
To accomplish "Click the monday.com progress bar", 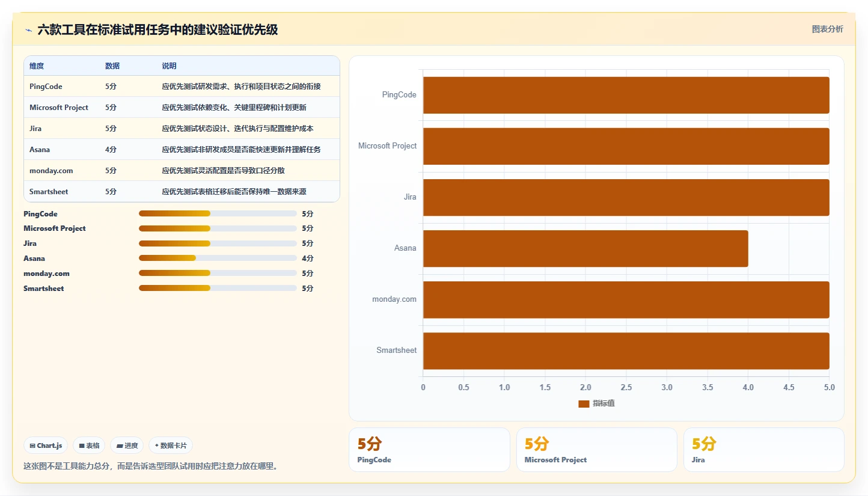I will pos(218,273).
